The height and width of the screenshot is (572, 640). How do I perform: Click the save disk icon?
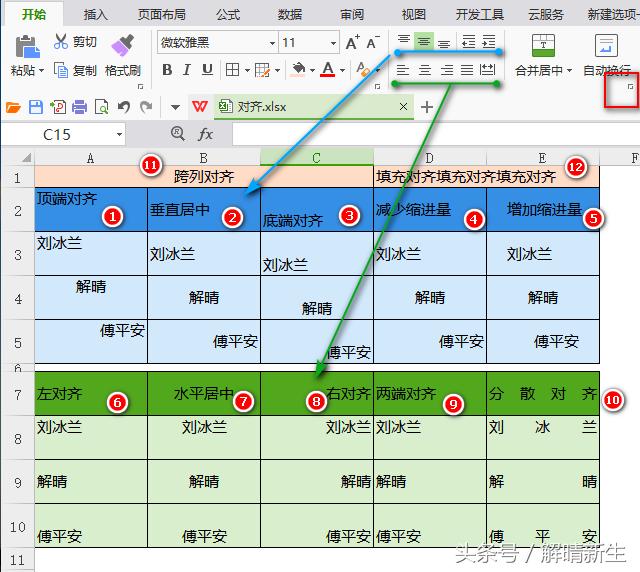[x=36, y=107]
